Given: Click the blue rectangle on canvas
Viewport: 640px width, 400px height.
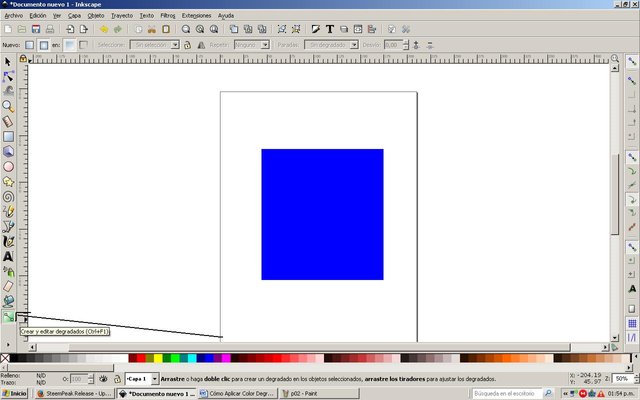Looking at the screenshot, I should click(x=322, y=214).
